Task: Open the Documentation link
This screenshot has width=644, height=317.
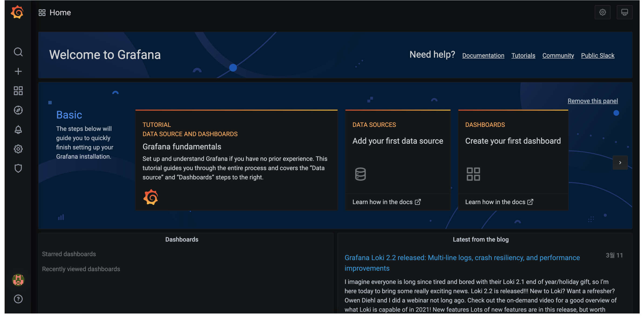Action: coord(483,56)
